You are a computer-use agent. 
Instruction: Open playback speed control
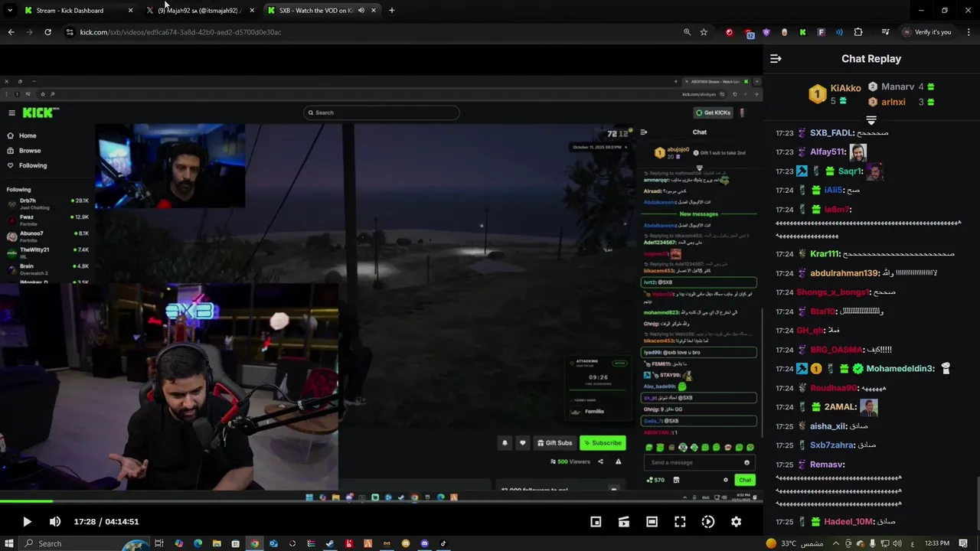click(x=708, y=522)
